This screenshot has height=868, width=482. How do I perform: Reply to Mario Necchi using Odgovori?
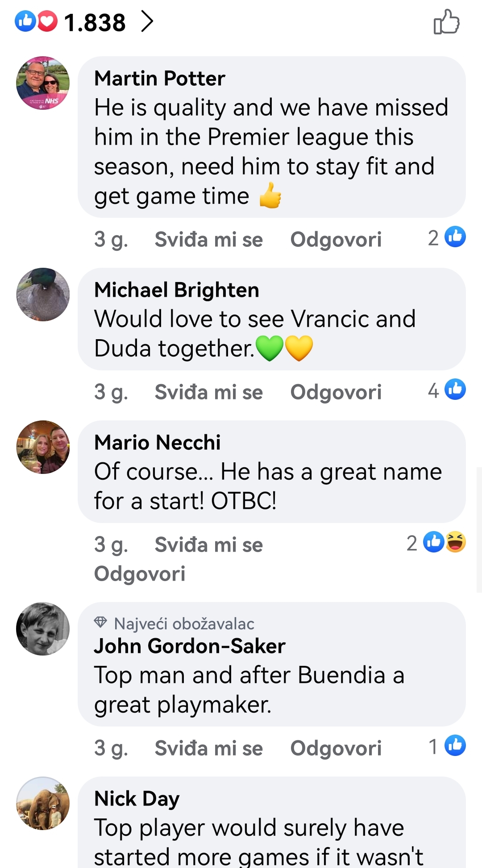pos(140,574)
